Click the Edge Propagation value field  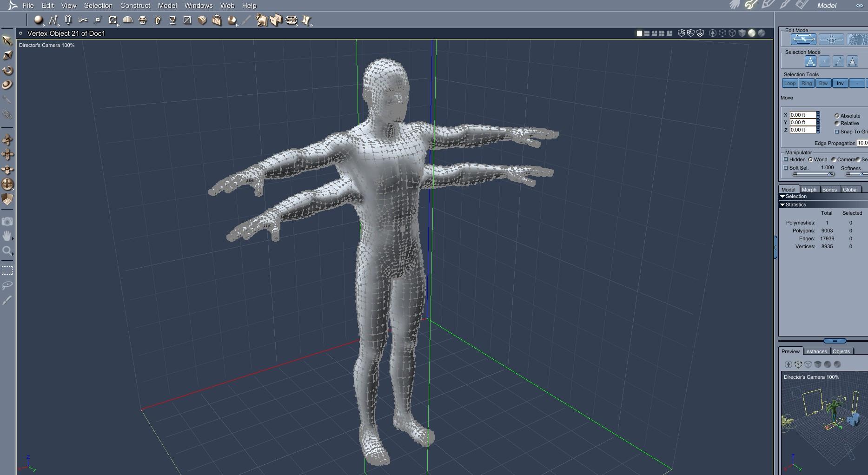[x=862, y=143]
